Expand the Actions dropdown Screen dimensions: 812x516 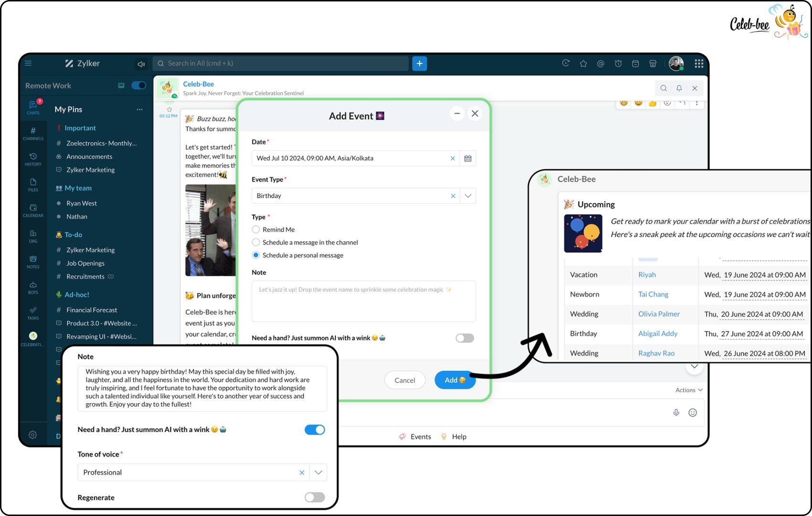click(x=688, y=390)
